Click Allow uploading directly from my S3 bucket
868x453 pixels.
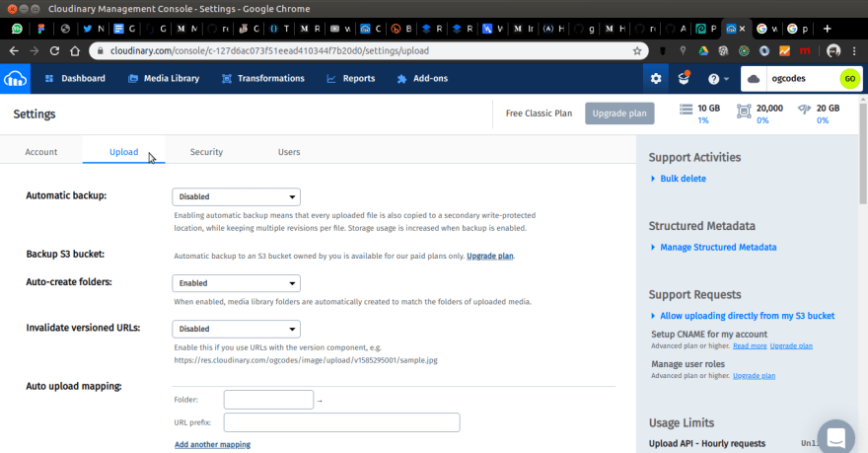748,316
